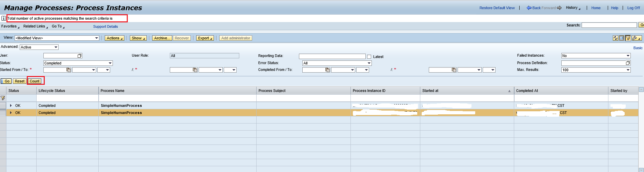Switch to Basic search link

(638, 48)
